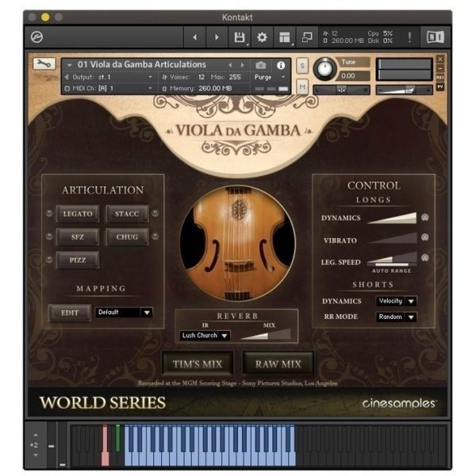Select the STACC articulation
Image resolution: width=476 pixels, height=476 pixels.
(x=127, y=213)
